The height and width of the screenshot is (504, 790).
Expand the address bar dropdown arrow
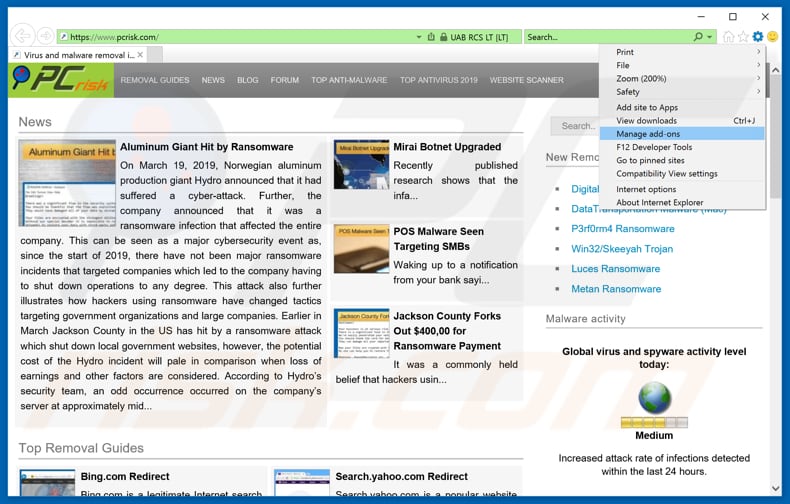(x=419, y=37)
